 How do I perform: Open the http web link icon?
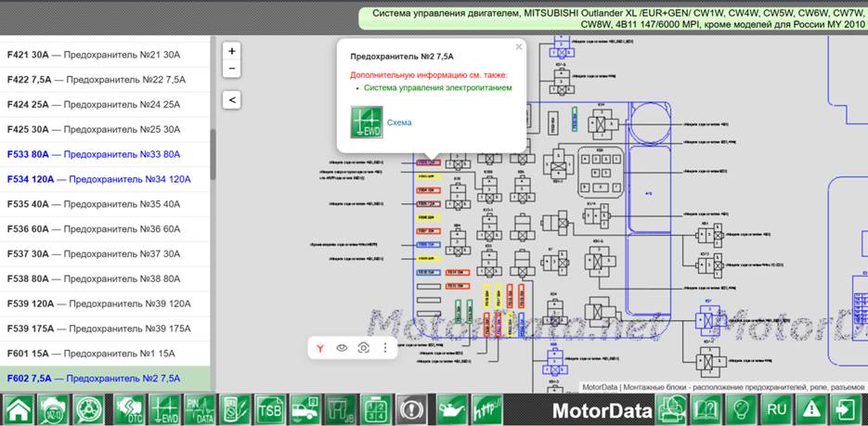click(x=486, y=410)
